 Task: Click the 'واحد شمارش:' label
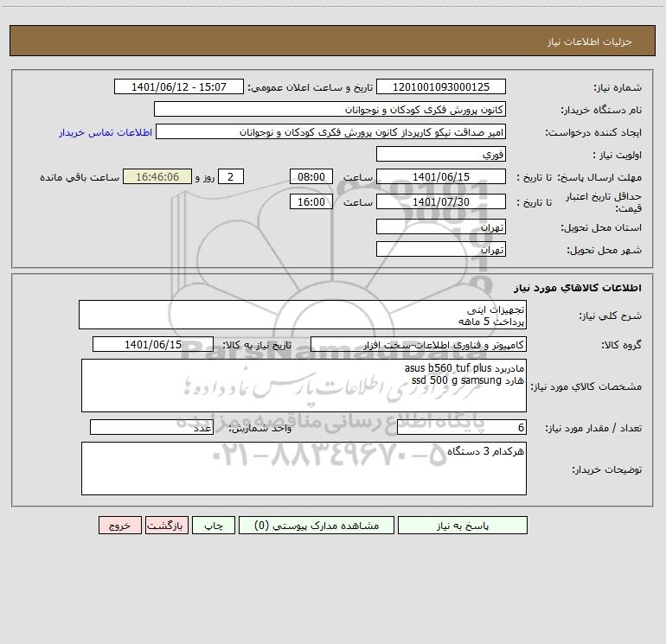(x=260, y=428)
